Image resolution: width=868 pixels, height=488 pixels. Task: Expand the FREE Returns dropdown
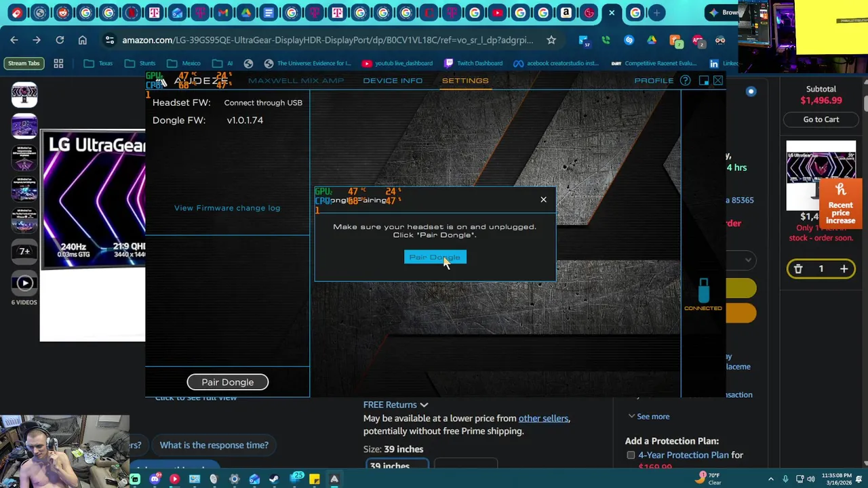click(x=395, y=405)
